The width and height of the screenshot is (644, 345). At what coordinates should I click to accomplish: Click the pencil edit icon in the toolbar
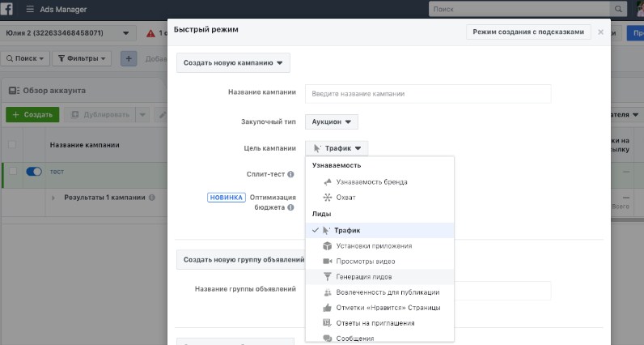[x=163, y=115]
